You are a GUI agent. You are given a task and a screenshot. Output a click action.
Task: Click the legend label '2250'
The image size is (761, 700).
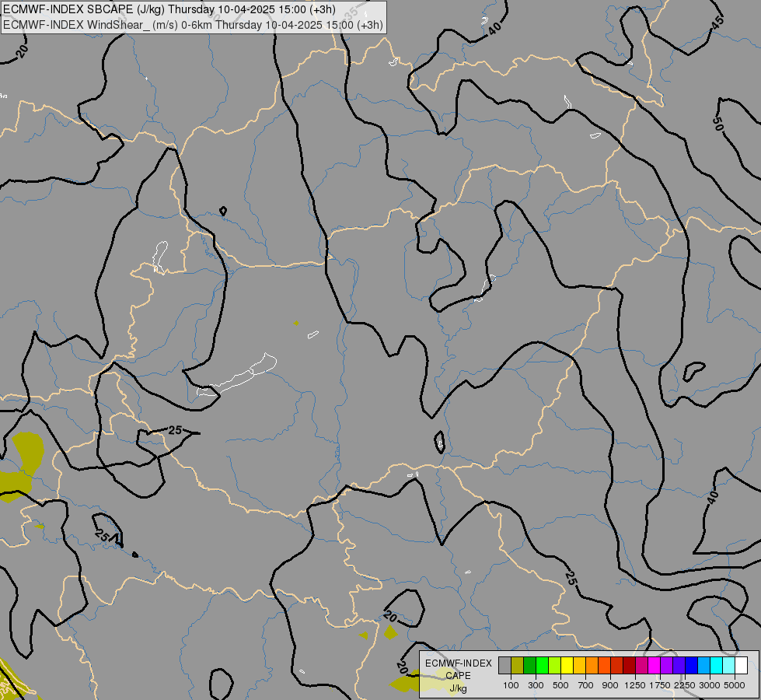pos(685,685)
